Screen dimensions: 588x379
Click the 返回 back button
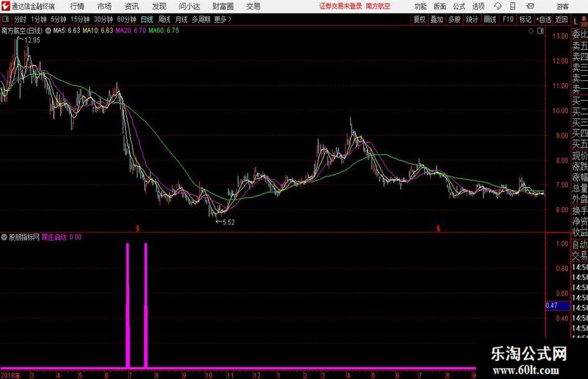click(561, 19)
